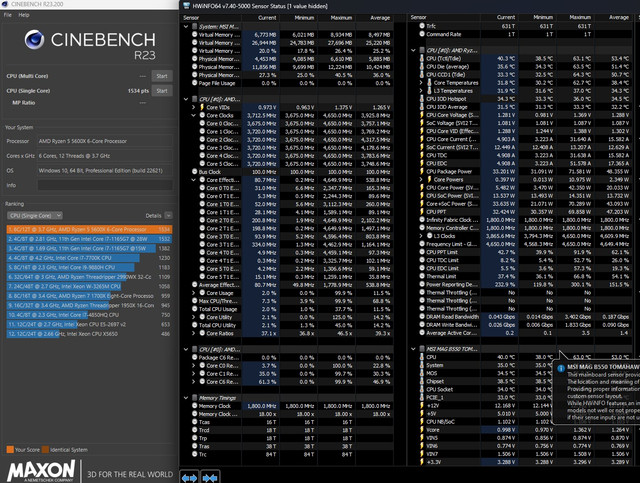Click the CPU Die (average) thermometer icon
Screen dimensions: 640x483
point(422,67)
